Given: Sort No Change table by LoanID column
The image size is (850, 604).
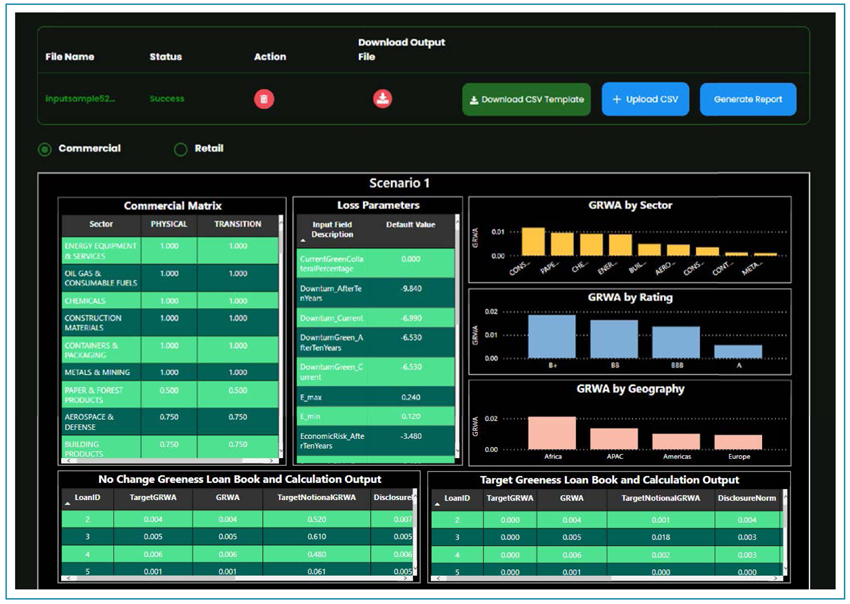Looking at the screenshot, I should click(87, 497).
